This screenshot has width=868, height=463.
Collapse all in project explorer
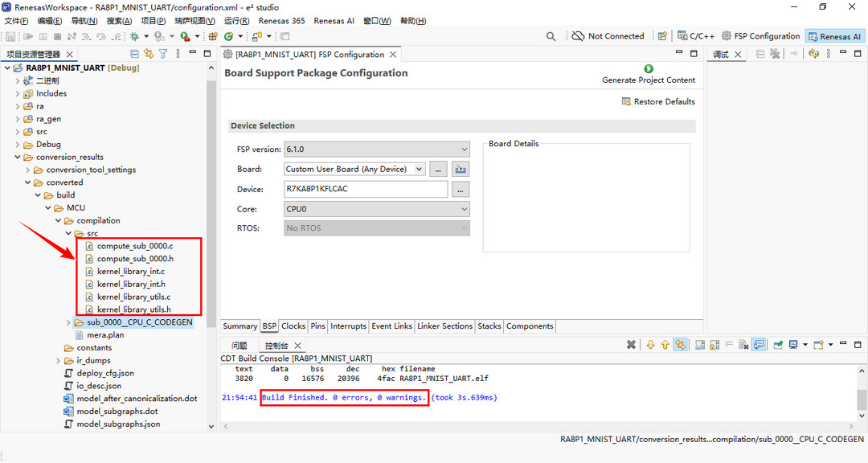click(x=134, y=54)
